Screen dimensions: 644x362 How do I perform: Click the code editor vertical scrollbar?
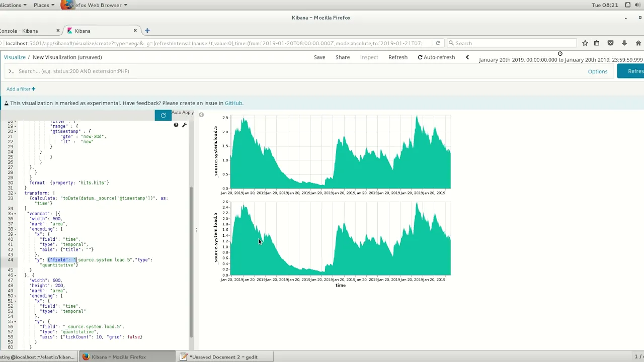[x=191, y=261]
